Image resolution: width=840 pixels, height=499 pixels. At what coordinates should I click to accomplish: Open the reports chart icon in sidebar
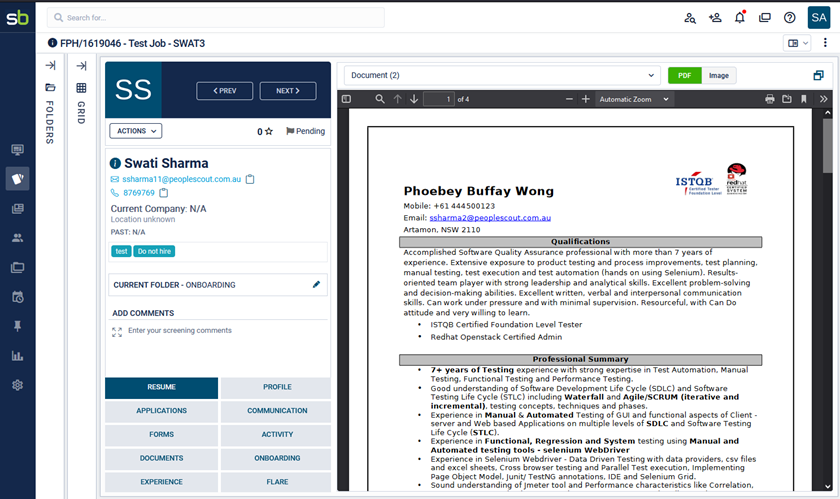[x=18, y=355]
